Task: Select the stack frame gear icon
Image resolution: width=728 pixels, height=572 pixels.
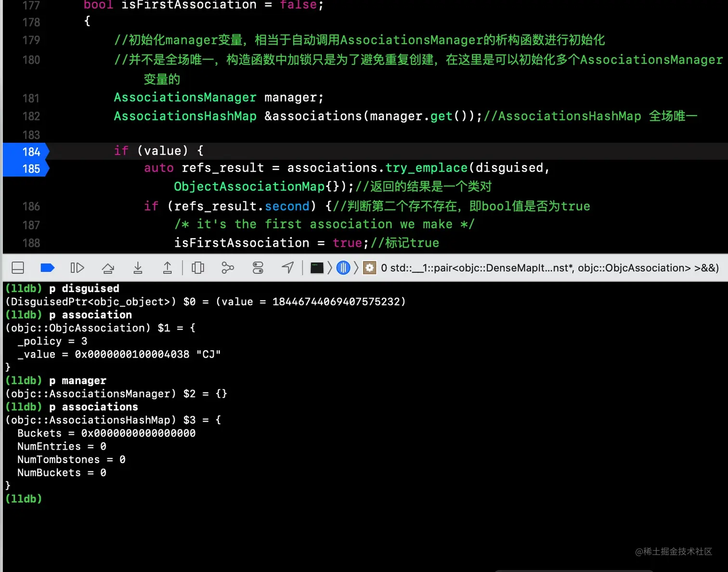Action: (x=369, y=268)
